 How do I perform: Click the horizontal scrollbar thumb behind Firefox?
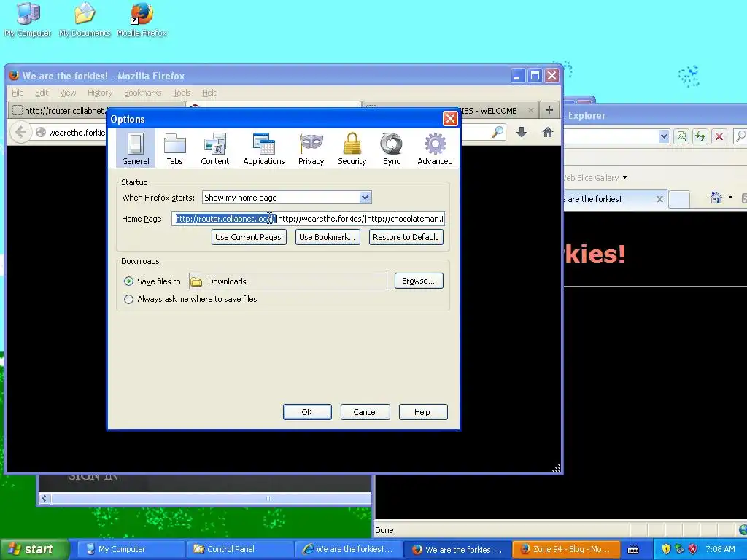click(211, 499)
